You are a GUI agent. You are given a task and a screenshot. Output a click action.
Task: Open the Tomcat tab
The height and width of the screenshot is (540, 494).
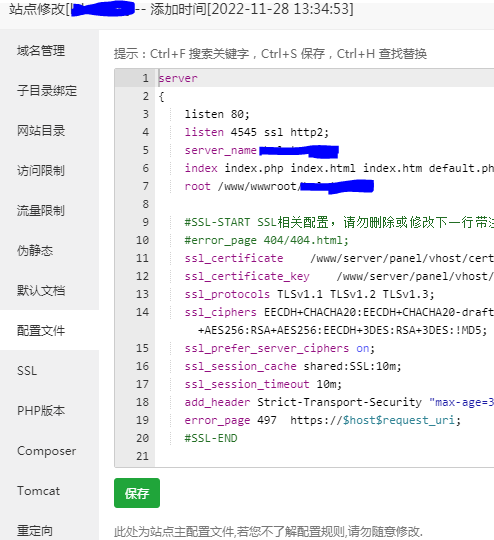39,490
